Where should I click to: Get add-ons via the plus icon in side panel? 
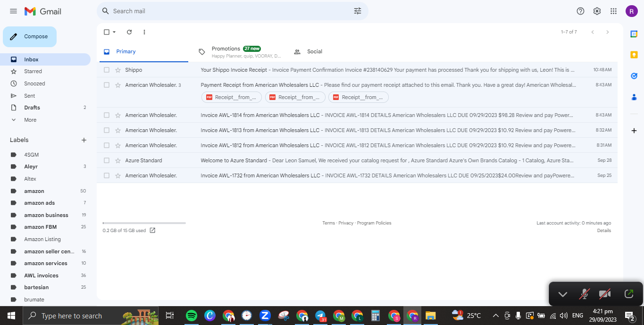[634, 131]
